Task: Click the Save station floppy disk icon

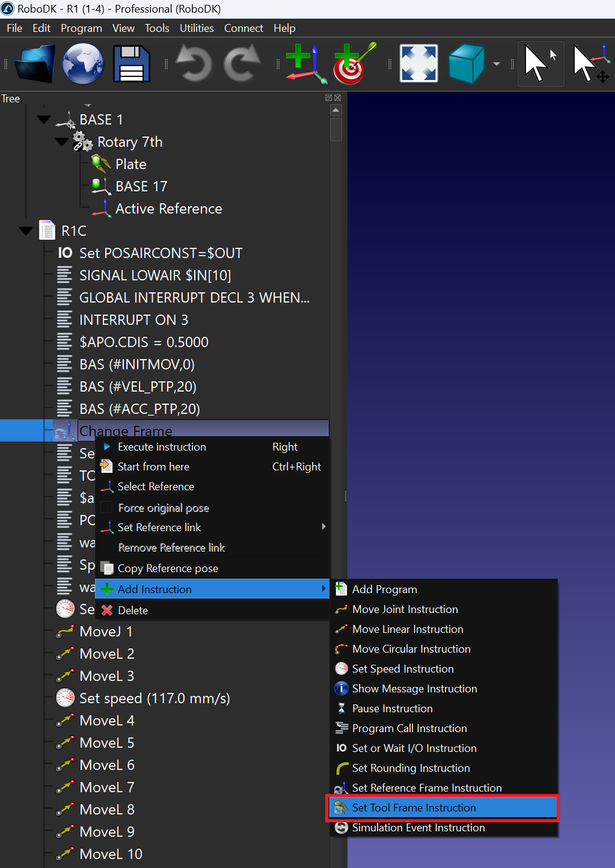Action: [x=131, y=64]
